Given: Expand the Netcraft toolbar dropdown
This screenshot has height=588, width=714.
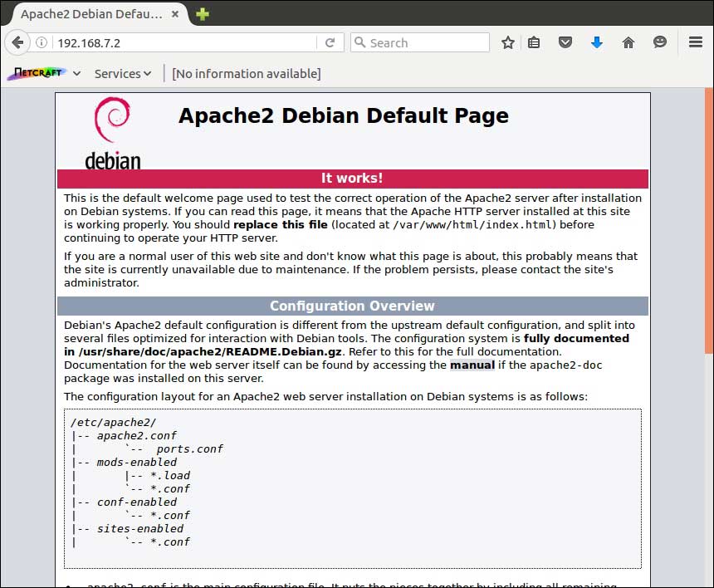Looking at the screenshot, I should 76,74.
